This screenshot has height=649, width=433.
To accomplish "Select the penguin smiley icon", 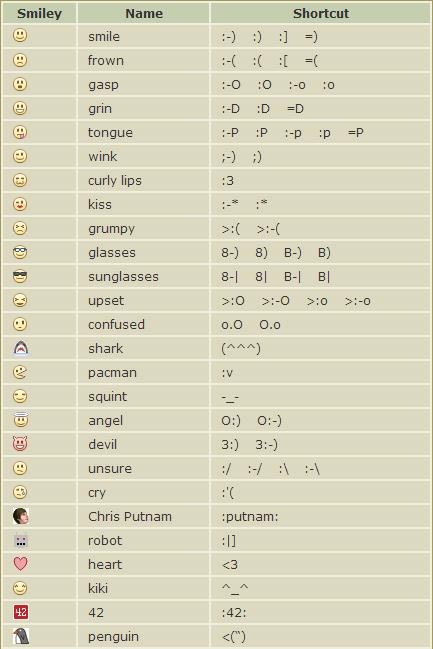I will (x=21, y=636).
